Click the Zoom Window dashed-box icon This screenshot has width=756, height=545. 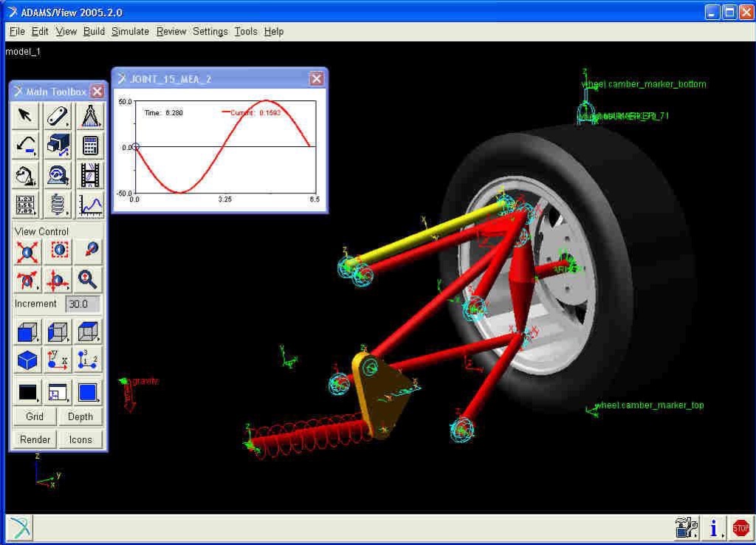click(59, 251)
